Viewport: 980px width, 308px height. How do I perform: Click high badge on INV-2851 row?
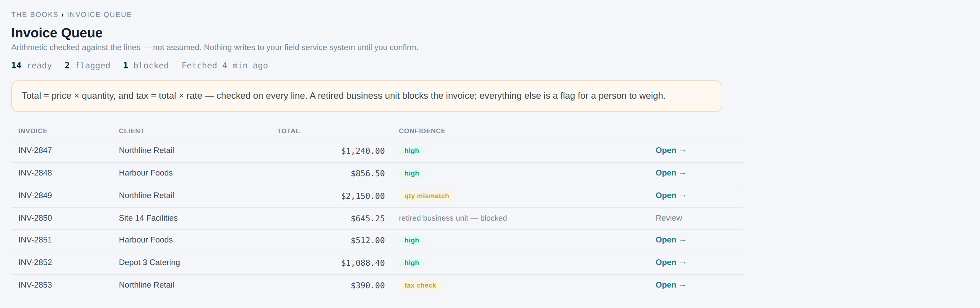[x=412, y=240]
